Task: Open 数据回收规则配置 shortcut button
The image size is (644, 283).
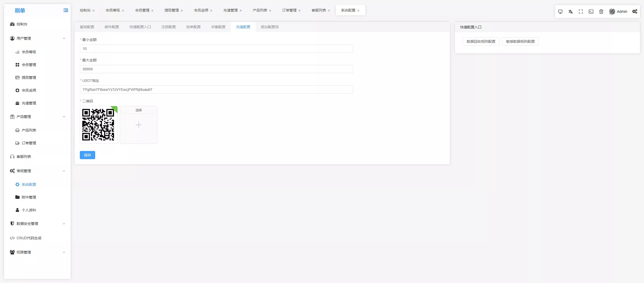Action: pos(481,41)
